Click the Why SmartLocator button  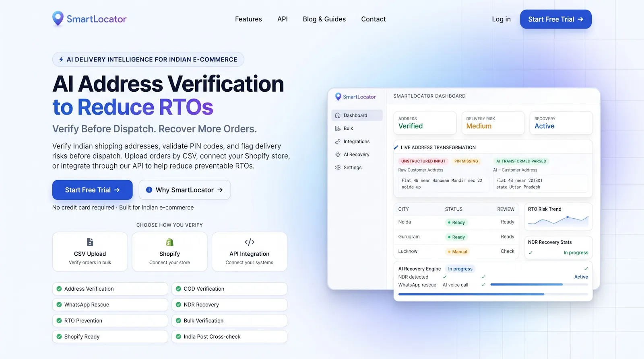pos(185,190)
